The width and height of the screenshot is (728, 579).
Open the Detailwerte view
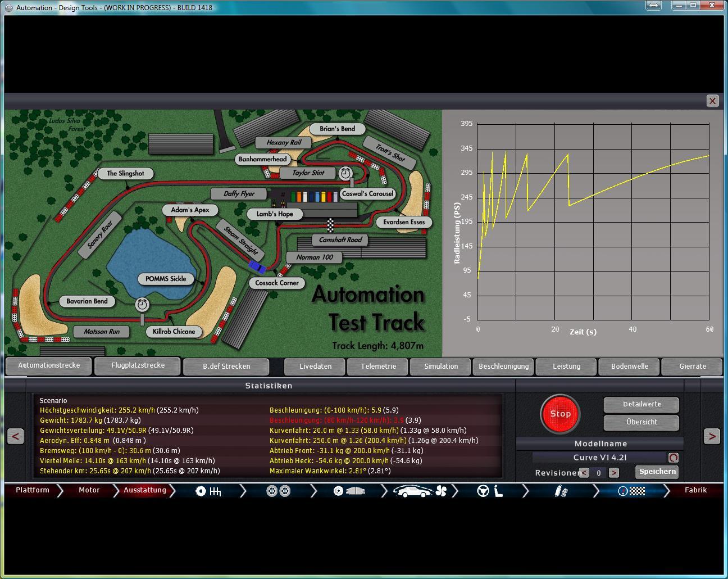[641, 404]
